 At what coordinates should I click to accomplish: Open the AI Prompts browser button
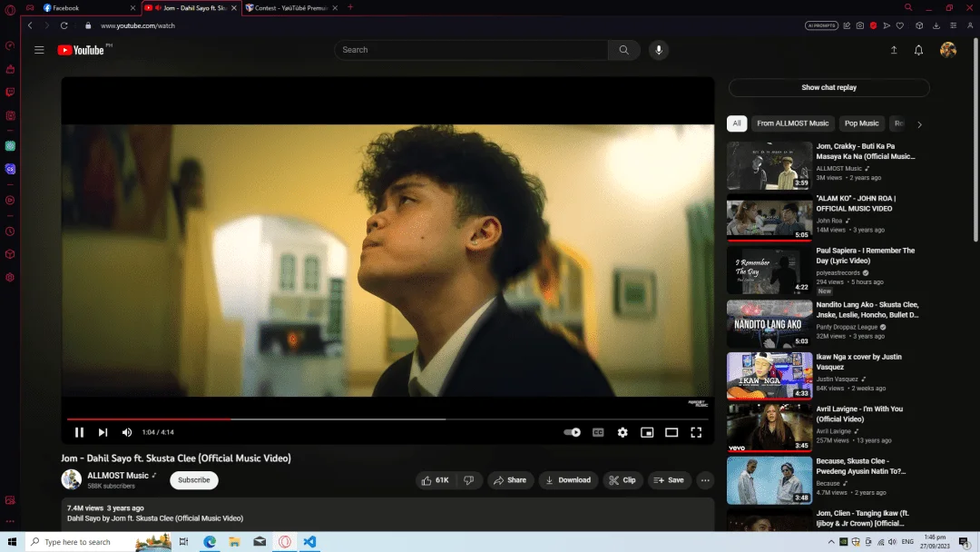coord(821,25)
